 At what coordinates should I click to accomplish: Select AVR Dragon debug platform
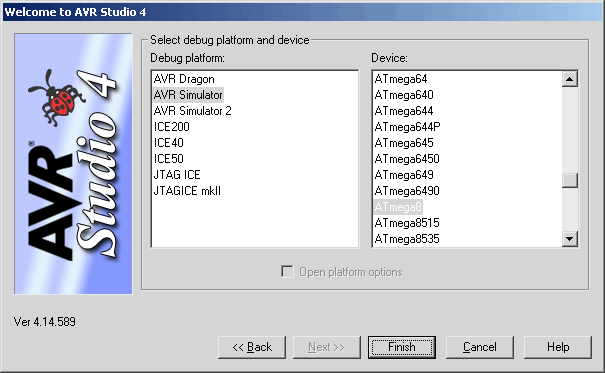tap(184, 79)
